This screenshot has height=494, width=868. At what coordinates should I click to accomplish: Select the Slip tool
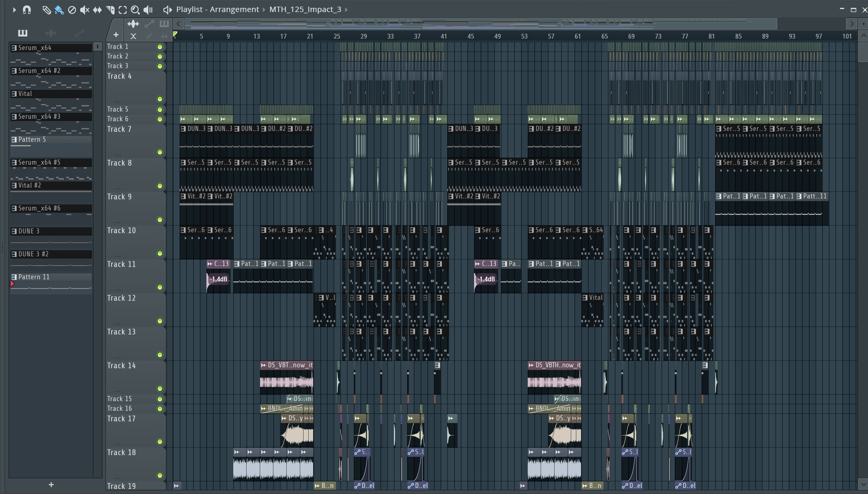tap(97, 10)
